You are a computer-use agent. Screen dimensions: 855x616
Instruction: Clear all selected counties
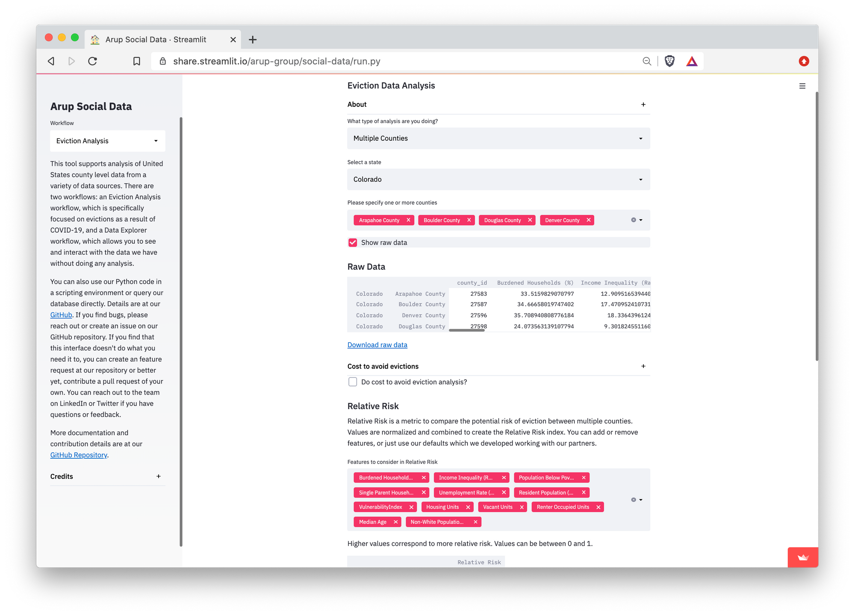(634, 220)
